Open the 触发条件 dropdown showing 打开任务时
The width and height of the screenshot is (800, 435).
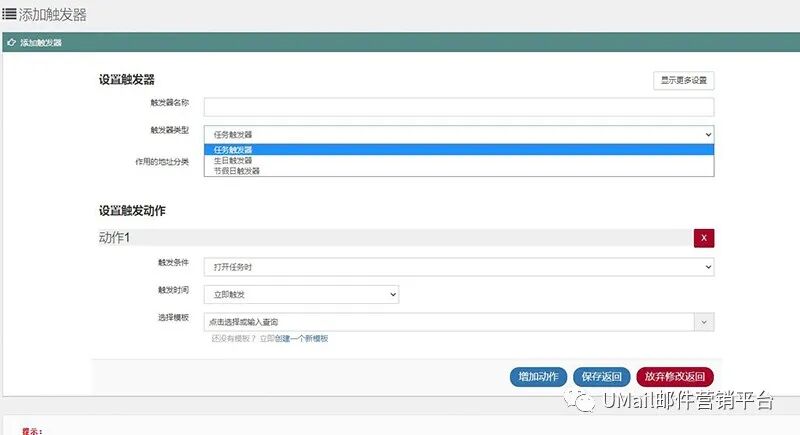point(459,267)
